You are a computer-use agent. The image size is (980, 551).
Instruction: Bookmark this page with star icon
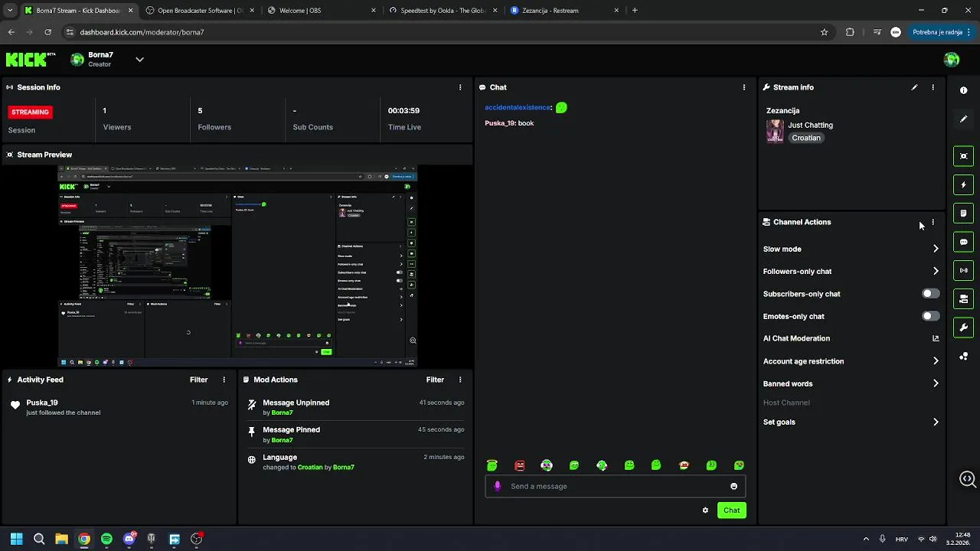[824, 32]
